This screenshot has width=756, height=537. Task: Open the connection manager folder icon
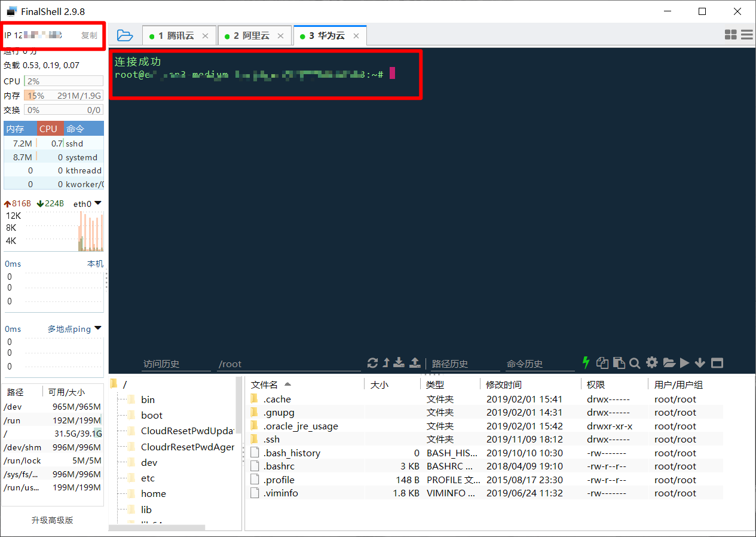click(125, 35)
